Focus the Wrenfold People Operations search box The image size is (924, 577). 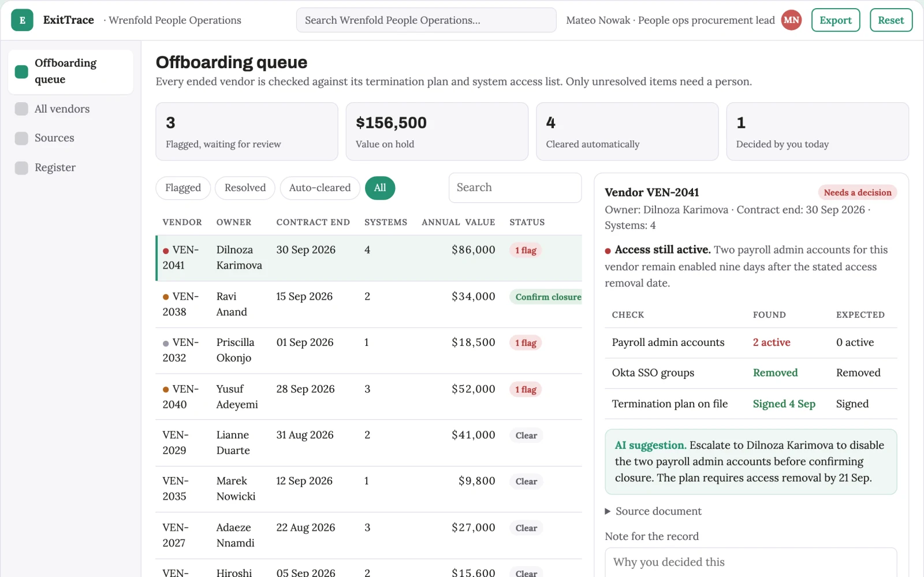click(426, 20)
